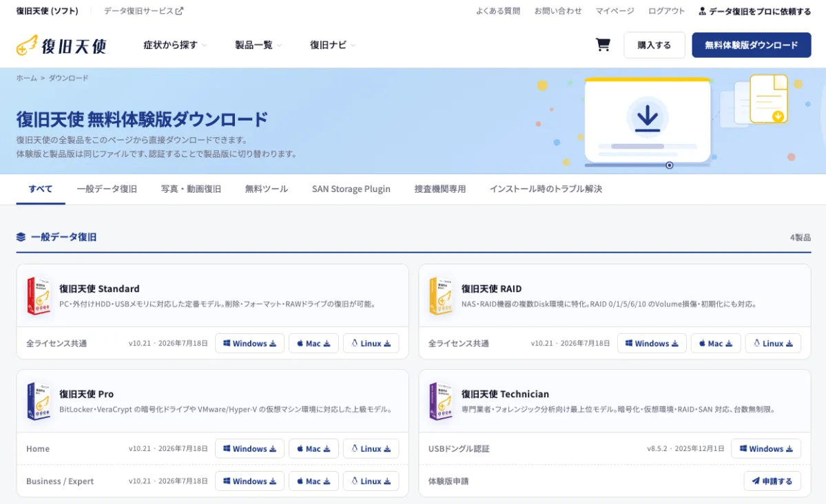Click the layers icon beside 一般データ復旧 heading
The height and width of the screenshot is (504, 826).
point(21,237)
